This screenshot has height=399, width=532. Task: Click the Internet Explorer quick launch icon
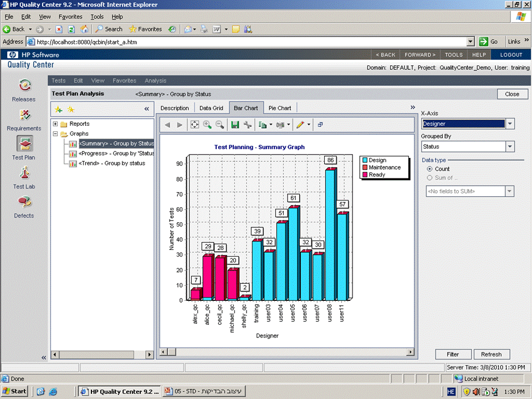tap(53, 392)
